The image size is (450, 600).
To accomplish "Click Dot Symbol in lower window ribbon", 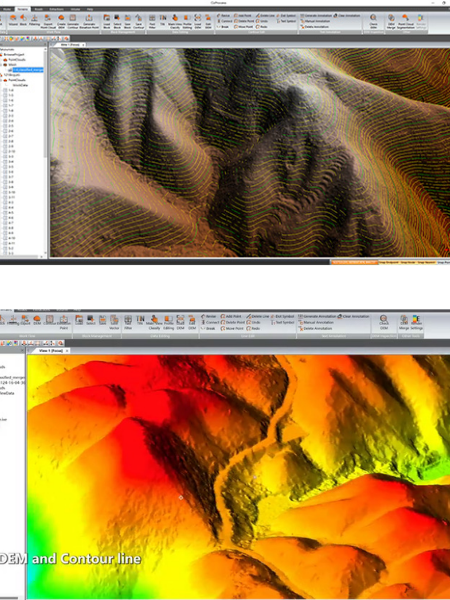I will click(283, 316).
